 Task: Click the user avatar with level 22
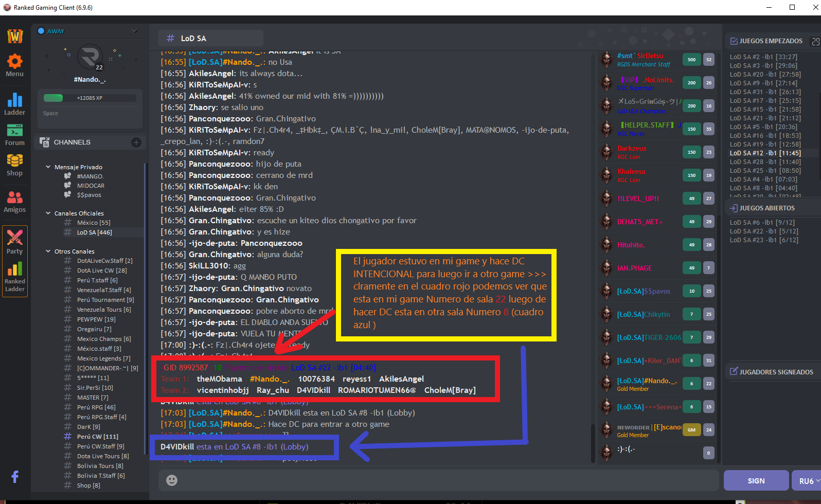point(90,57)
